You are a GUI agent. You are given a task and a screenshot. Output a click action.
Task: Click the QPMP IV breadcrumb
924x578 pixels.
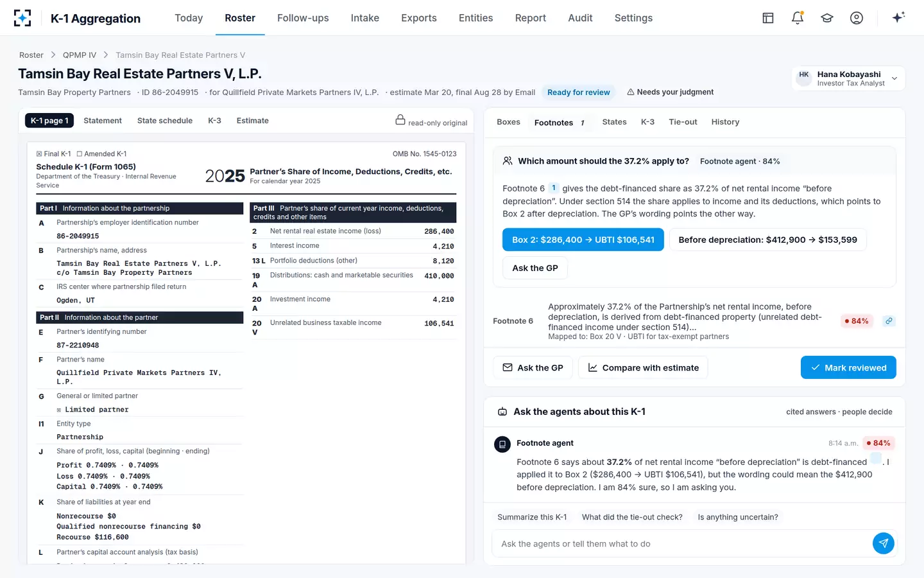80,55
